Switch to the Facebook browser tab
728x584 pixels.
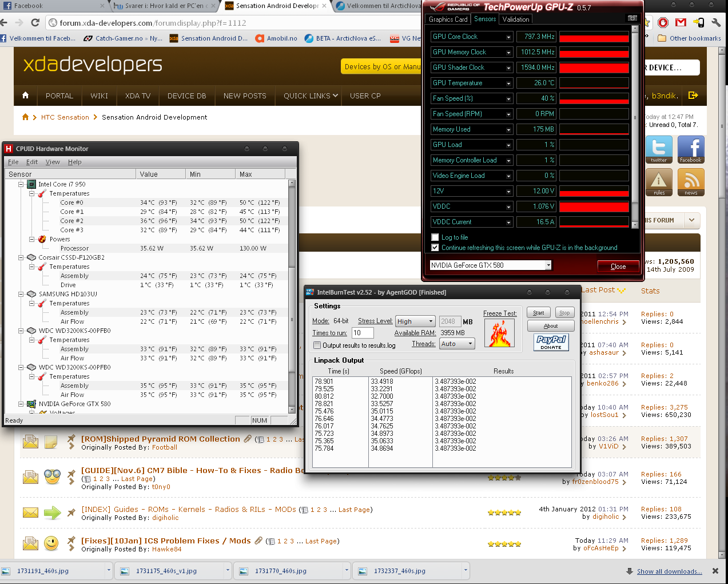point(51,6)
